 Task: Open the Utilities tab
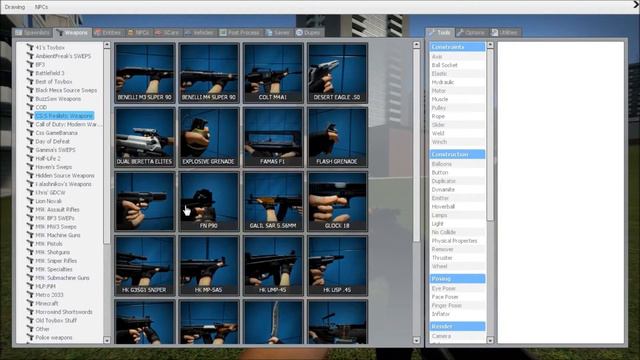pos(505,33)
